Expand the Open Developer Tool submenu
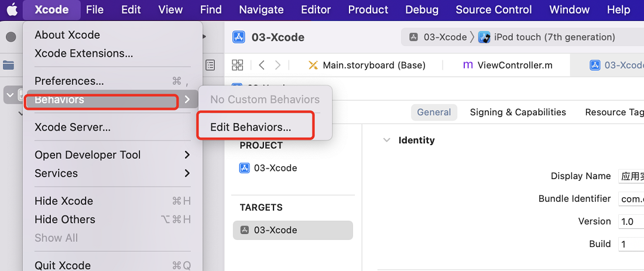This screenshot has width=644, height=271. click(x=112, y=155)
